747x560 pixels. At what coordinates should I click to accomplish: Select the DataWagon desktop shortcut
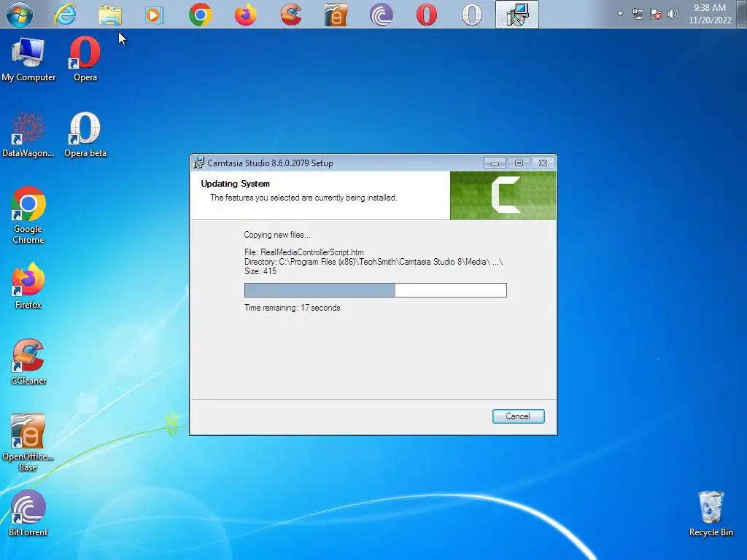(28, 135)
